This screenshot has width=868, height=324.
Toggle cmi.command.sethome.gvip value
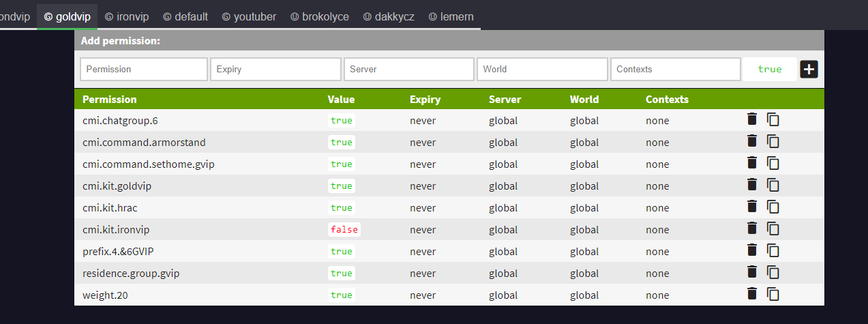(x=342, y=164)
